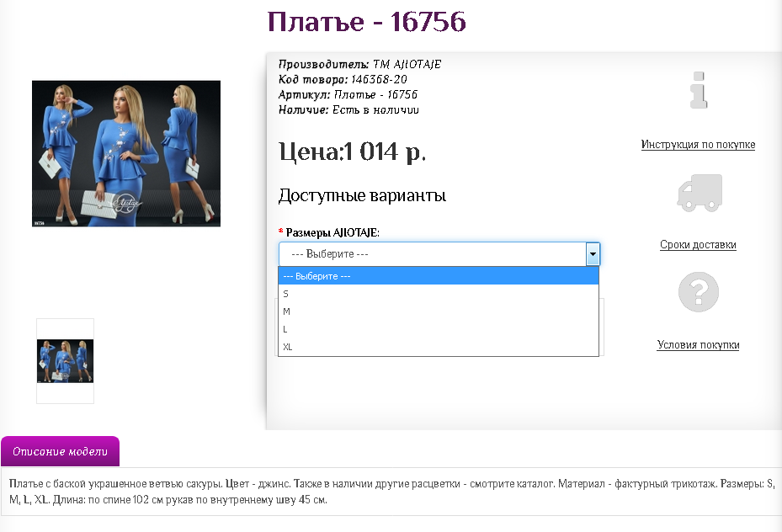Viewport: 782px width, 532px height.
Task: Click the dress description paragraph text
Action: tap(391, 492)
